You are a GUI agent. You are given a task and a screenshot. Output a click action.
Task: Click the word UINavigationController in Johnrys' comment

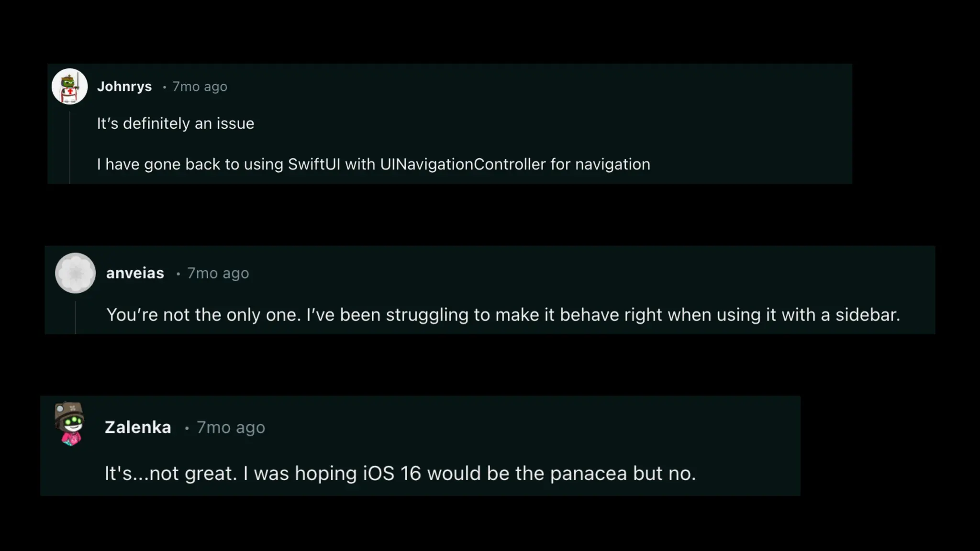click(463, 164)
